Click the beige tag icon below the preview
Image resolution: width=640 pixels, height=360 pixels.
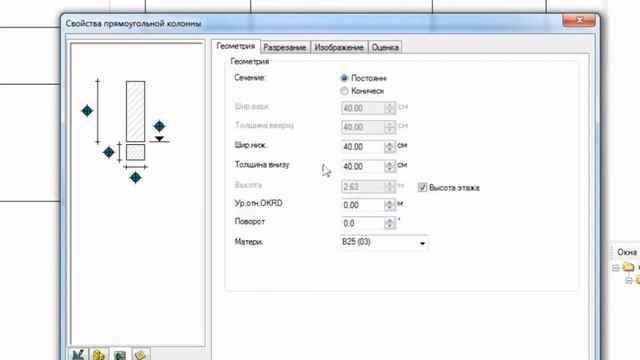pos(140,355)
